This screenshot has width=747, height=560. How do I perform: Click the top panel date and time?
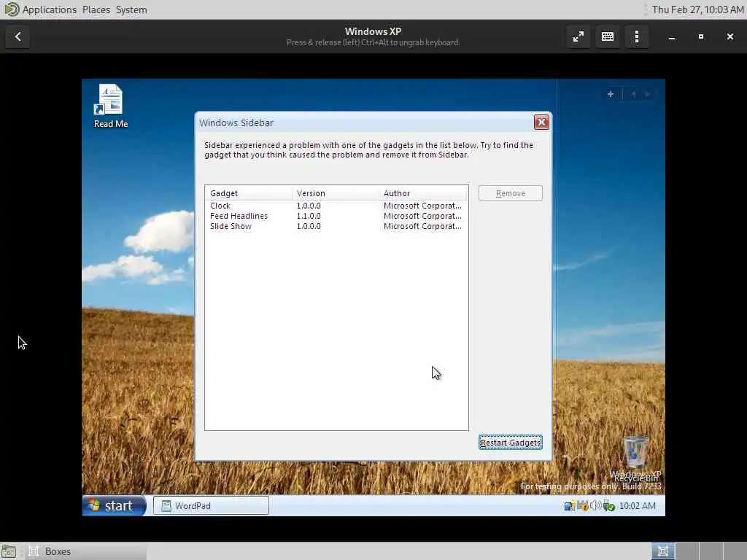tap(697, 9)
